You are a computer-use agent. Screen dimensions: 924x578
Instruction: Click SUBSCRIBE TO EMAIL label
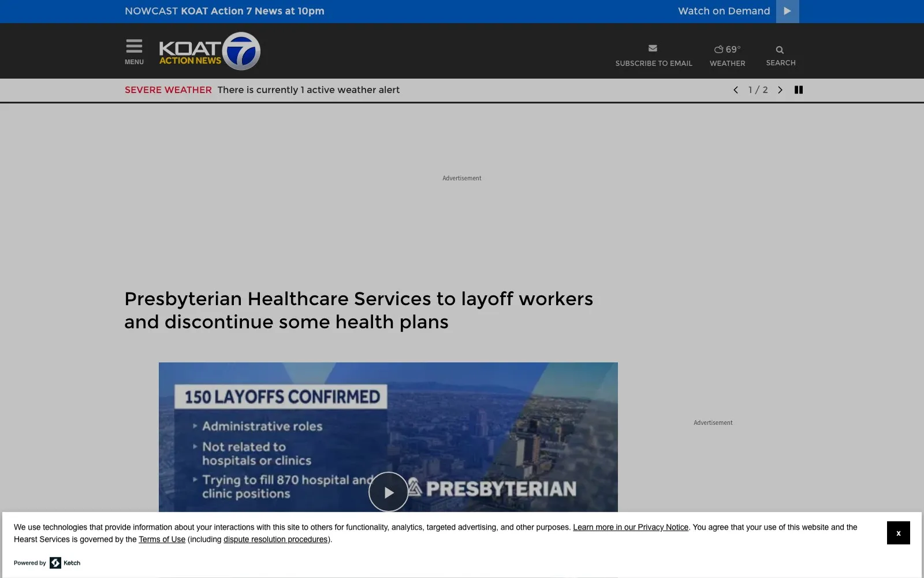pos(654,64)
